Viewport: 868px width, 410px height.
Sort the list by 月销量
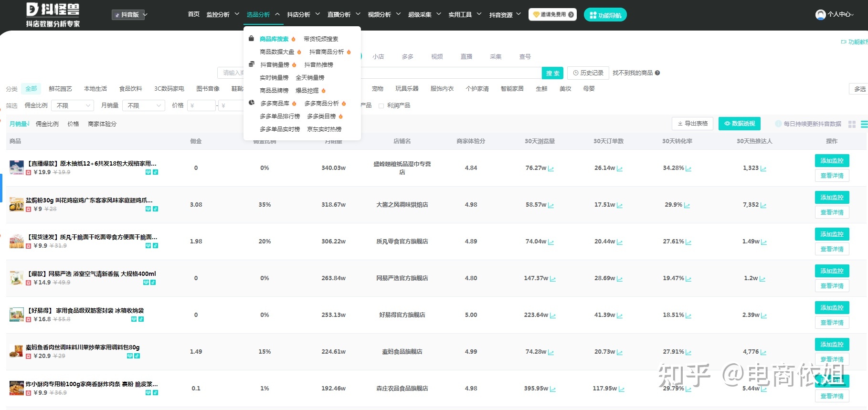[19, 124]
